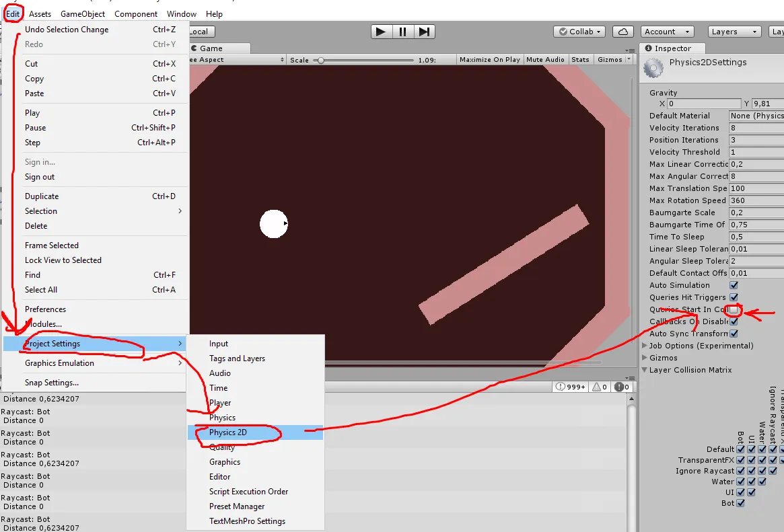Open the cloud services icon

tap(623, 32)
